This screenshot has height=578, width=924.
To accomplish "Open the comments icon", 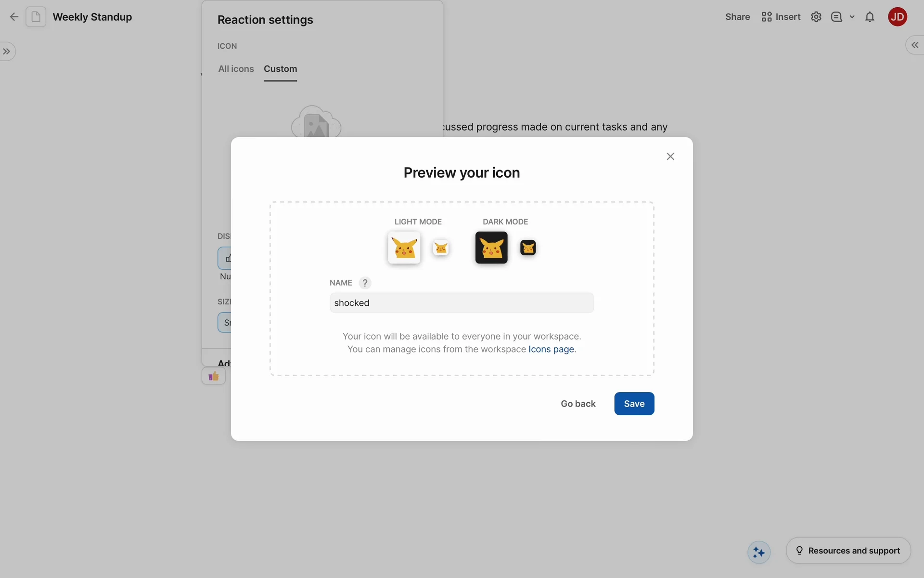I will tap(836, 17).
